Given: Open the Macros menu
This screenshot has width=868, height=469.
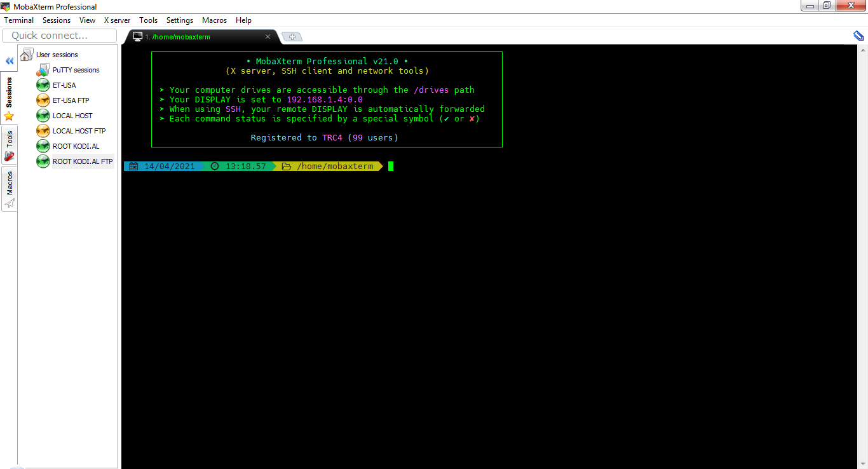Looking at the screenshot, I should [214, 20].
